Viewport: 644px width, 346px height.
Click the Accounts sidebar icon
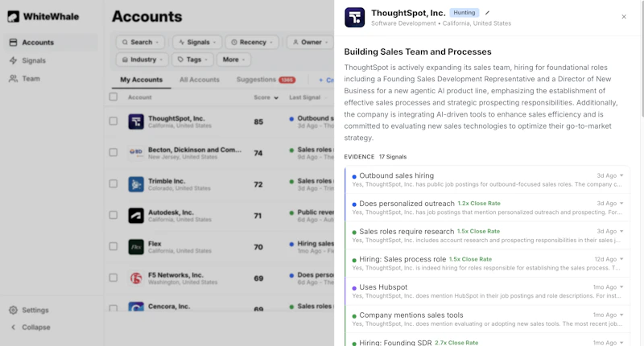point(13,43)
